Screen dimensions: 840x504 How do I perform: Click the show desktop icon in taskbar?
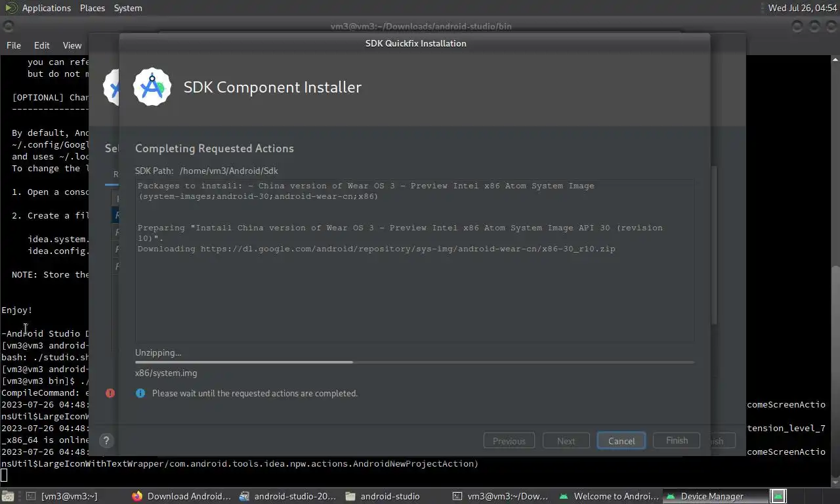click(x=7, y=496)
